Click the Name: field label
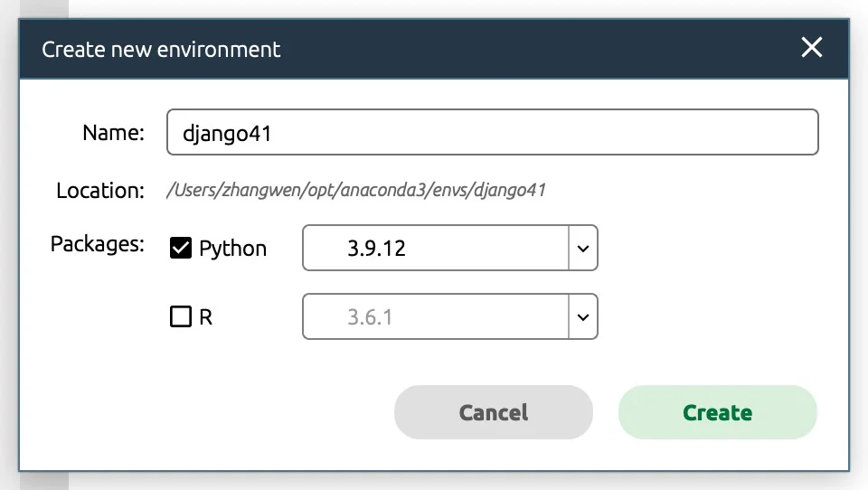The height and width of the screenshot is (490, 868). [114, 133]
